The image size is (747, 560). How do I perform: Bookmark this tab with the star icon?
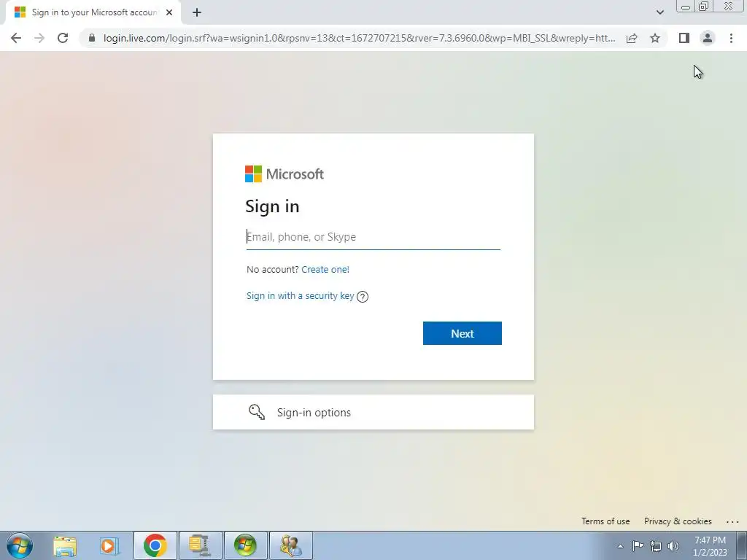tap(655, 38)
